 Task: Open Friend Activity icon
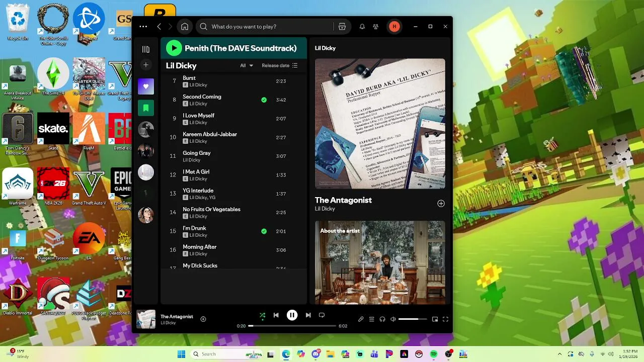point(375,27)
